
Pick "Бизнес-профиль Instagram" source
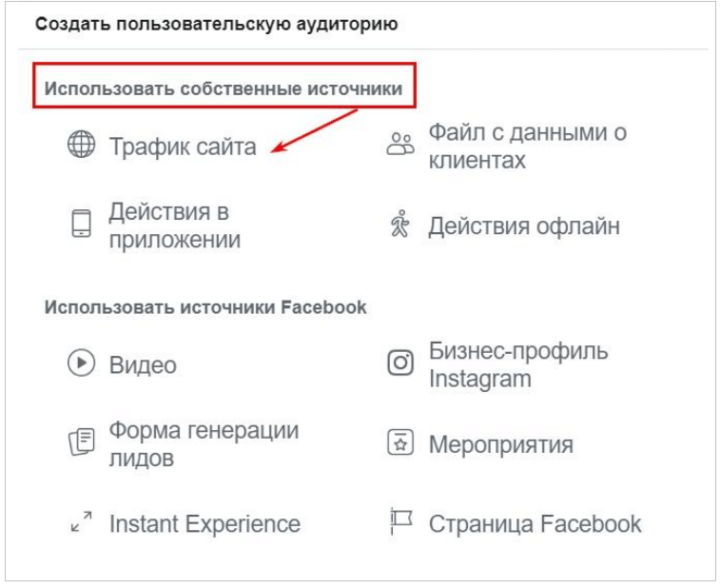click(517, 364)
